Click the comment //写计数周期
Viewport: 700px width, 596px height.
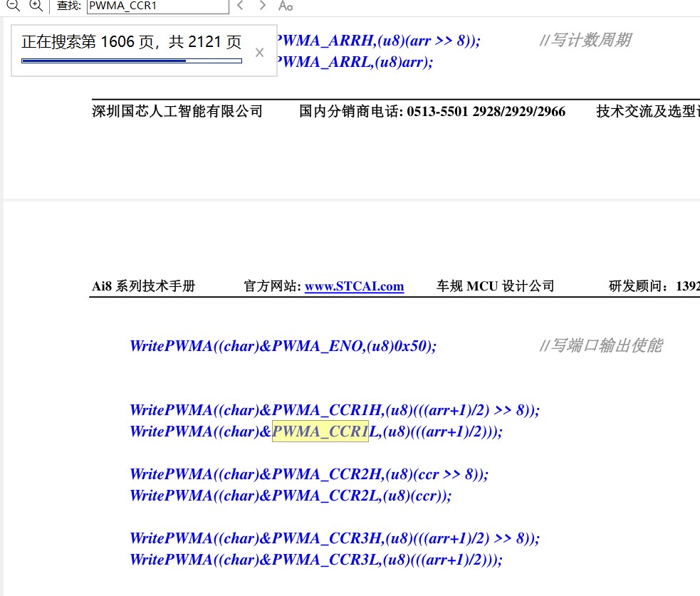[585, 40]
